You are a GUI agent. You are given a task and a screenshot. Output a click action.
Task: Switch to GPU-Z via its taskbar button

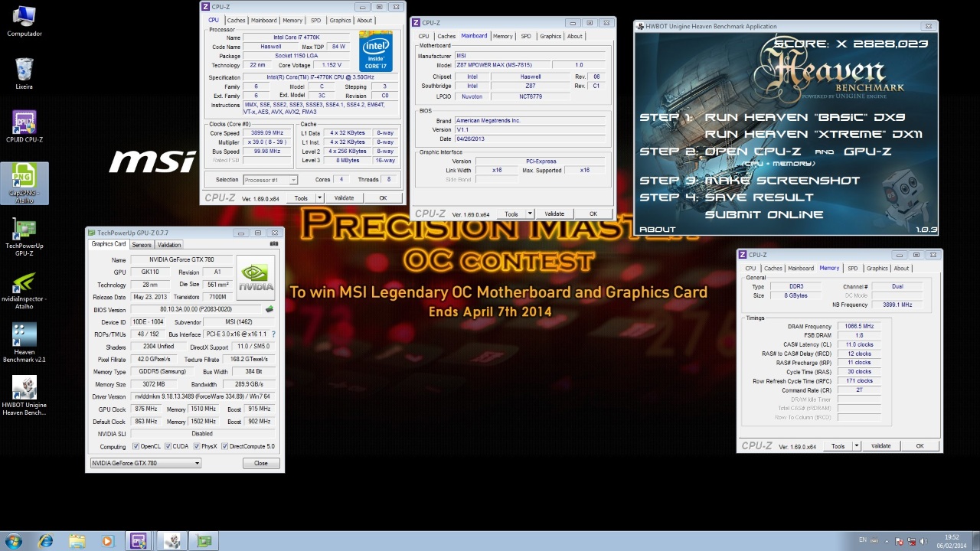click(204, 541)
